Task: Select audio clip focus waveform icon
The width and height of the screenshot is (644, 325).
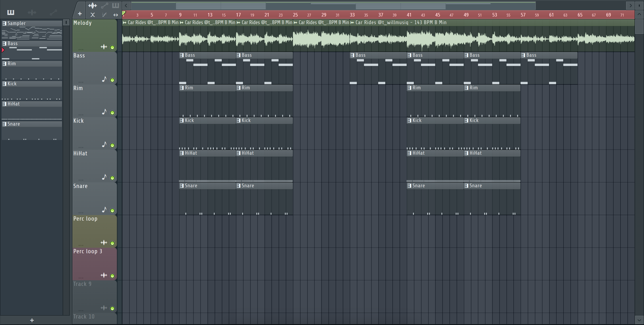Action: pos(93,5)
